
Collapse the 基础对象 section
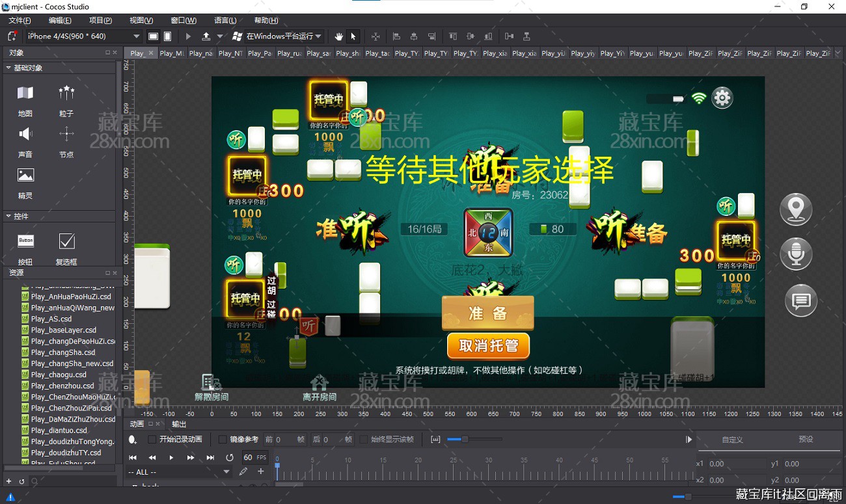tap(8, 68)
